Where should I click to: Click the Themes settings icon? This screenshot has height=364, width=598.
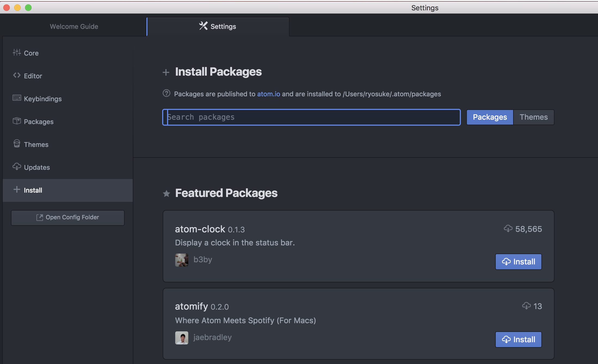click(16, 144)
